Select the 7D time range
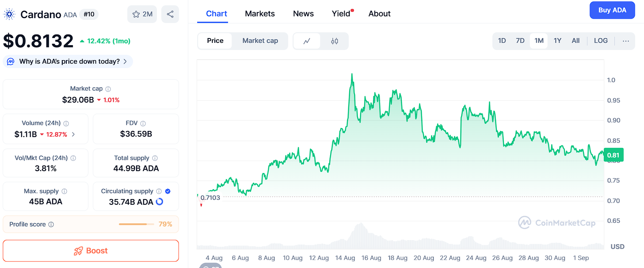Screen dimensions: 644x268 [520, 41]
